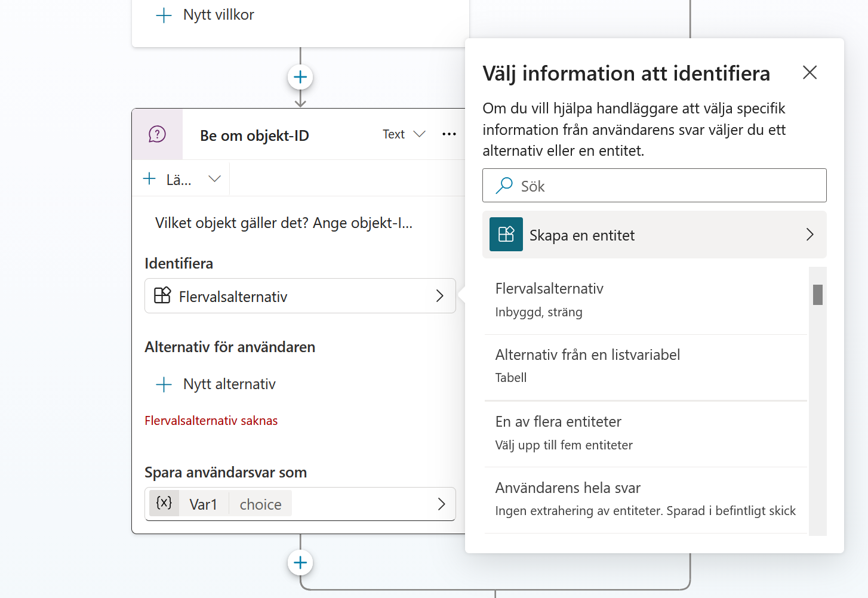Click the Skapa en entitet entity icon
This screenshot has height=598, width=868.
pyautogui.click(x=506, y=235)
